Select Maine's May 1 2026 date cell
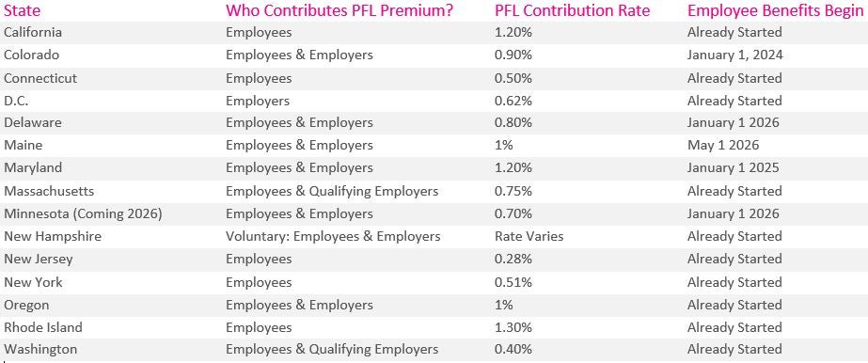 pyautogui.click(x=723, y=145)
